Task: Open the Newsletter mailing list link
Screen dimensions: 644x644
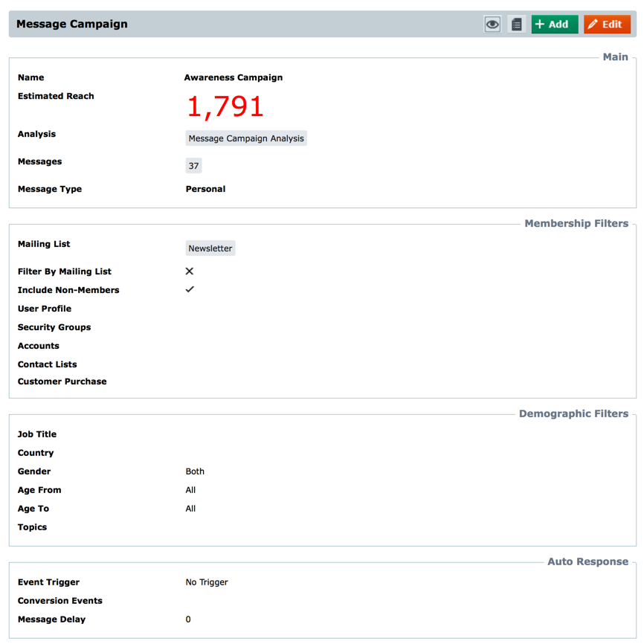Action: click(210, 248)
